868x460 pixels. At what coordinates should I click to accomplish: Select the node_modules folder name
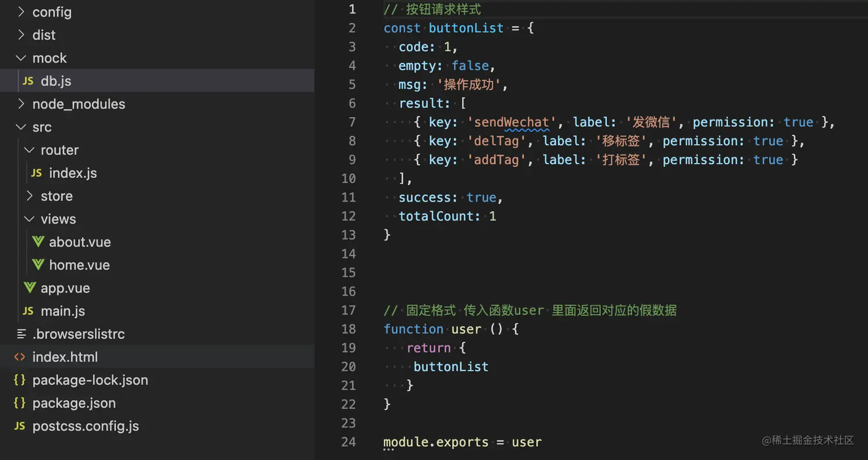click(79, 104)
